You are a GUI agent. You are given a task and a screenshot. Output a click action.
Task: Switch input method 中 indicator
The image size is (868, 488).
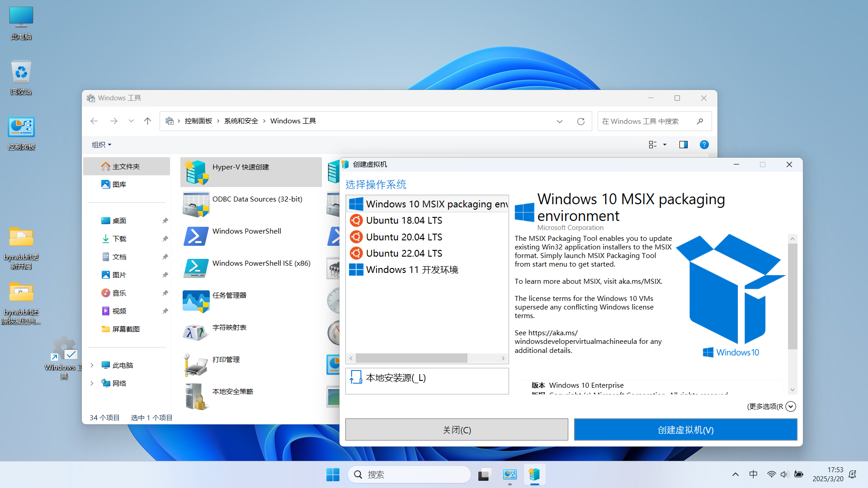(x=753, y=474)
